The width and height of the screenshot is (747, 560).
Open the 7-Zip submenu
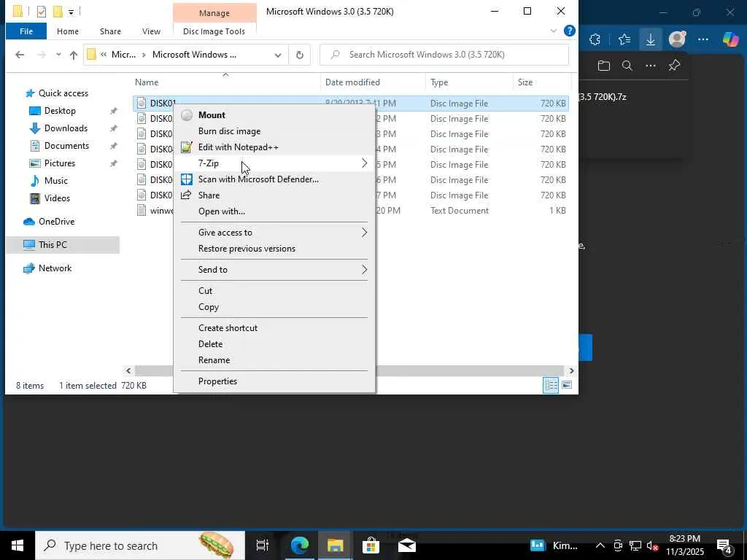coord(274,163)
